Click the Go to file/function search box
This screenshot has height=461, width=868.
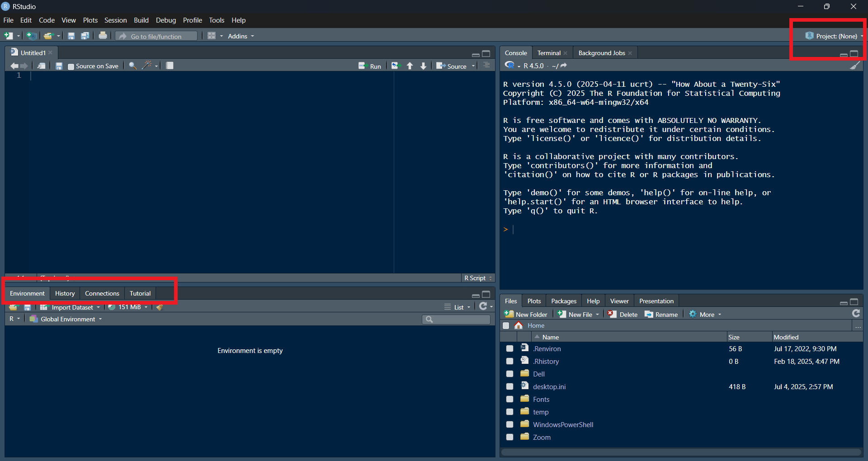(x=156, y=36)
